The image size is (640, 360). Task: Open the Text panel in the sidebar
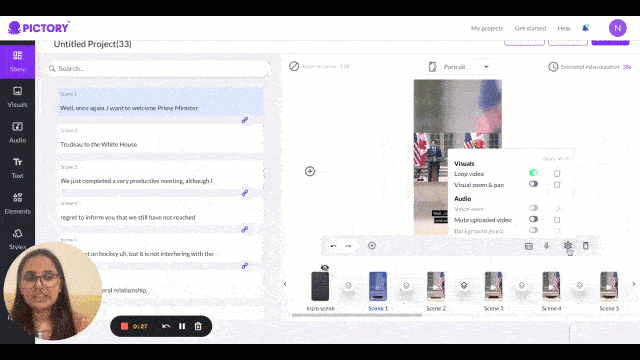coord(17,168)
